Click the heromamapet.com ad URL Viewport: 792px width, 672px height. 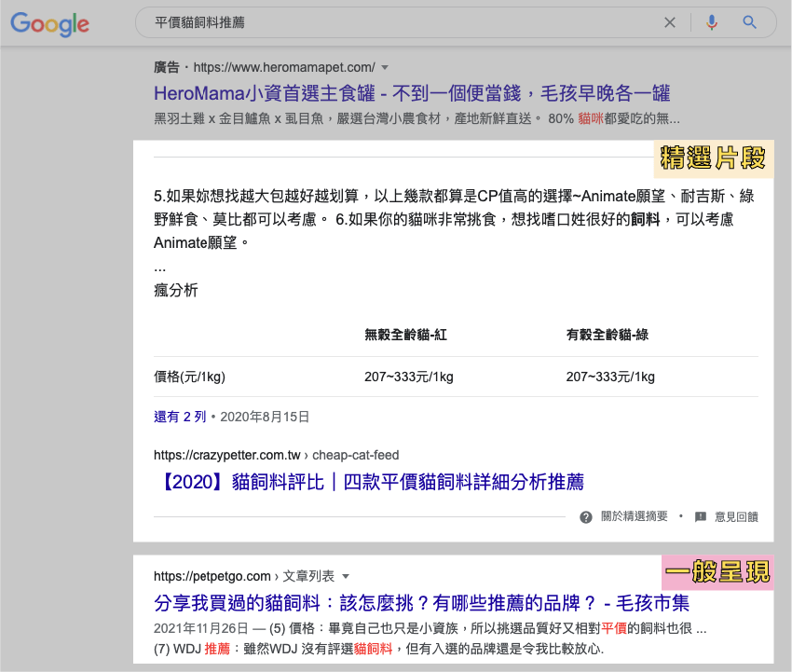click(x=284, y=68)
